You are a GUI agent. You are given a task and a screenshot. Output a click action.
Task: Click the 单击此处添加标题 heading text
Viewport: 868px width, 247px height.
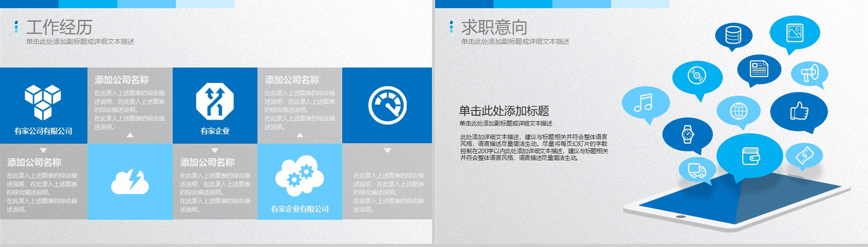tap(504, 111)
